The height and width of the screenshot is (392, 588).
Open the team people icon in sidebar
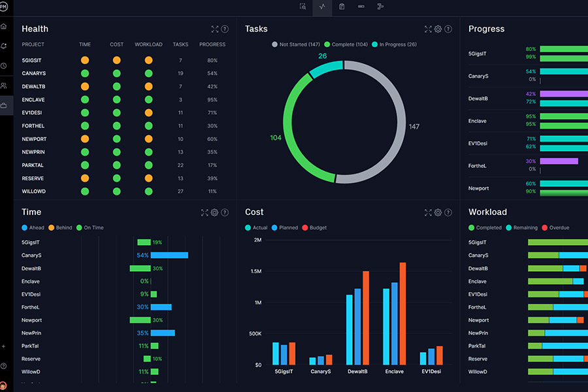[4, 86]
